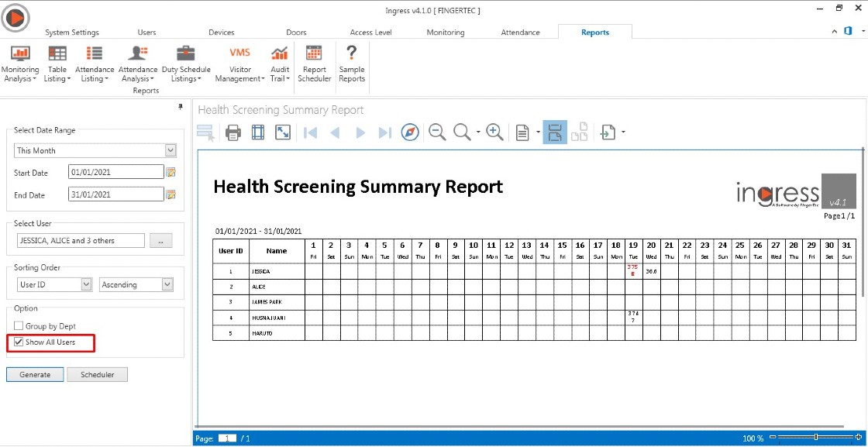Click the Select User text field
868x447 pixels.
(81, 241)
